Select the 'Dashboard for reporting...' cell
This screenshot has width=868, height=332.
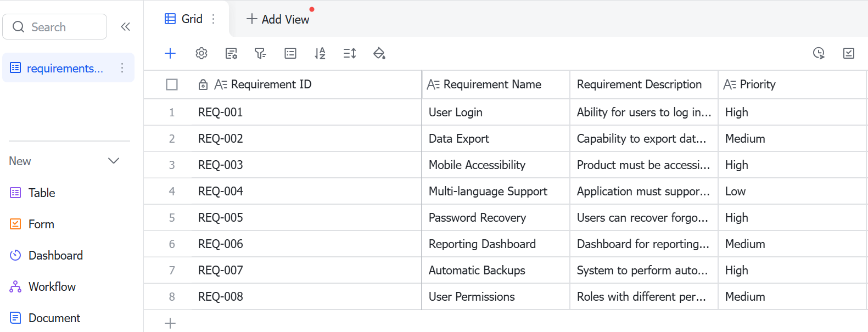[x=645, y=244]
